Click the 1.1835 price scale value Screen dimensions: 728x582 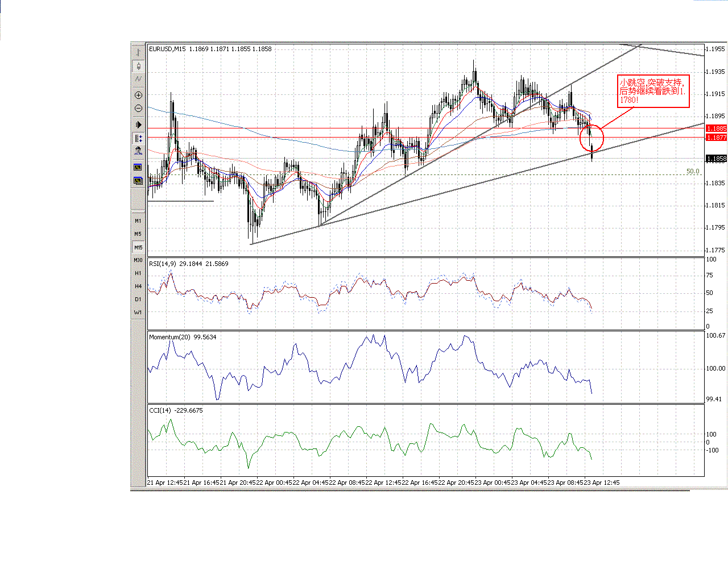pyautogui.click(x=715, y=183)
